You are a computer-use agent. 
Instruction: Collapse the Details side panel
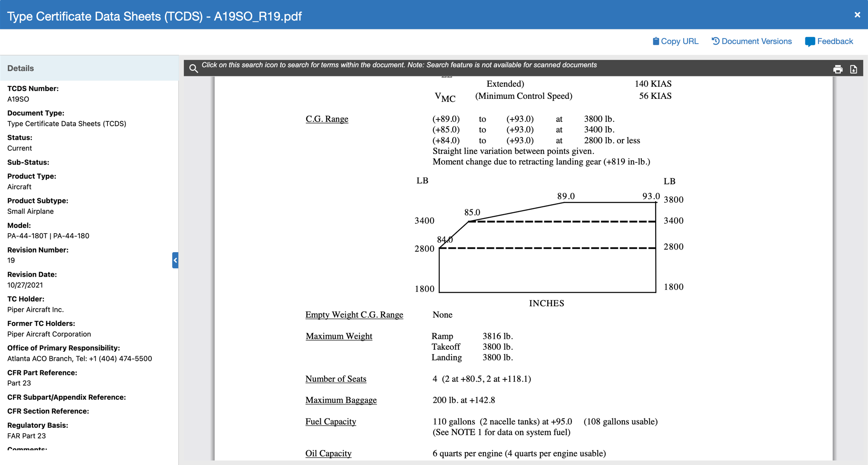click(x=175, y=260)
